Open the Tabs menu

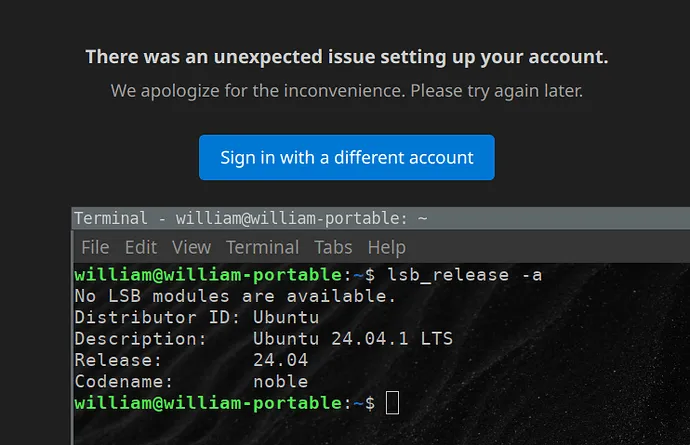[x=333, y=247]
